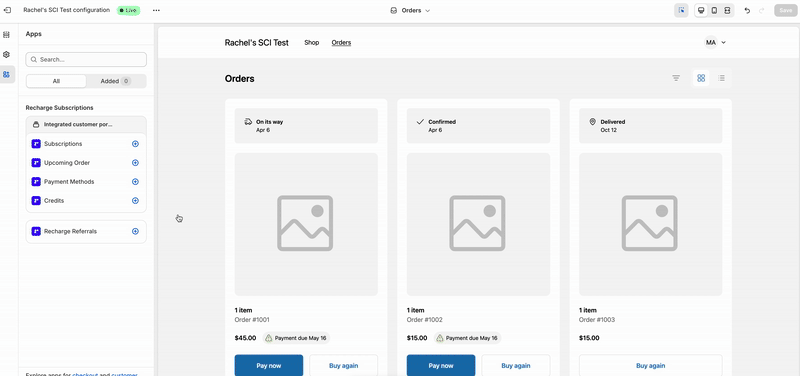This screenshot has height=376, width=800.
Task: Click the Subscriptions Recharge app icon
Action: [x=36, y=144]
